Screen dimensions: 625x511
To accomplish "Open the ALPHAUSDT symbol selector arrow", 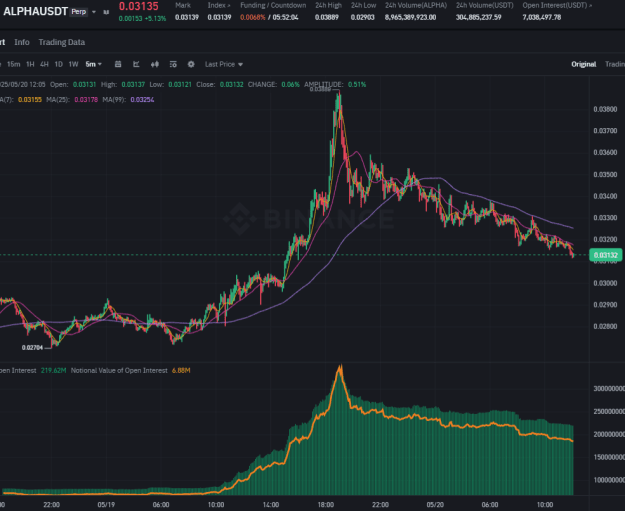I will click(x=94, y=12).
